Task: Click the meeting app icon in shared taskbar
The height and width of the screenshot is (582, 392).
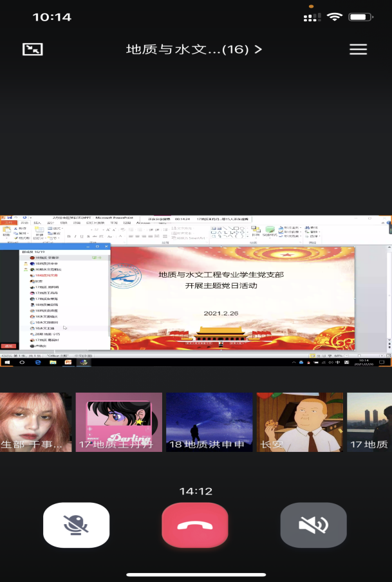Action: coord(82,362)
